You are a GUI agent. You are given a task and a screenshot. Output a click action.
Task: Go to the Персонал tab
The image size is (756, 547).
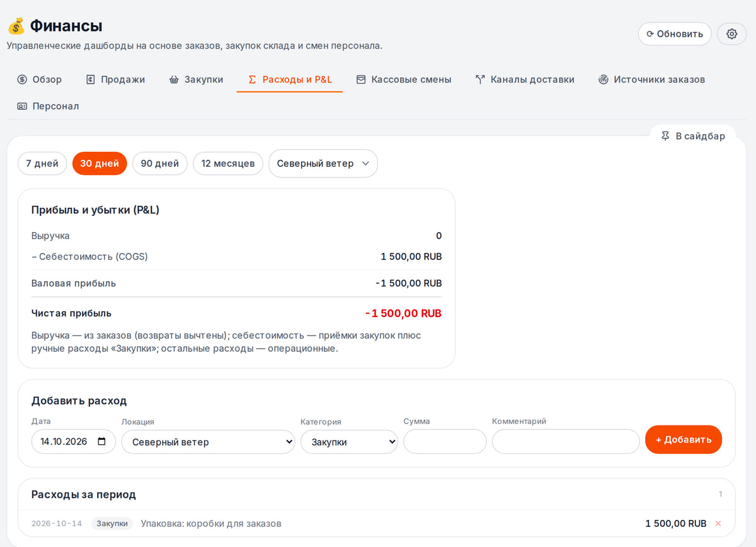48,106
